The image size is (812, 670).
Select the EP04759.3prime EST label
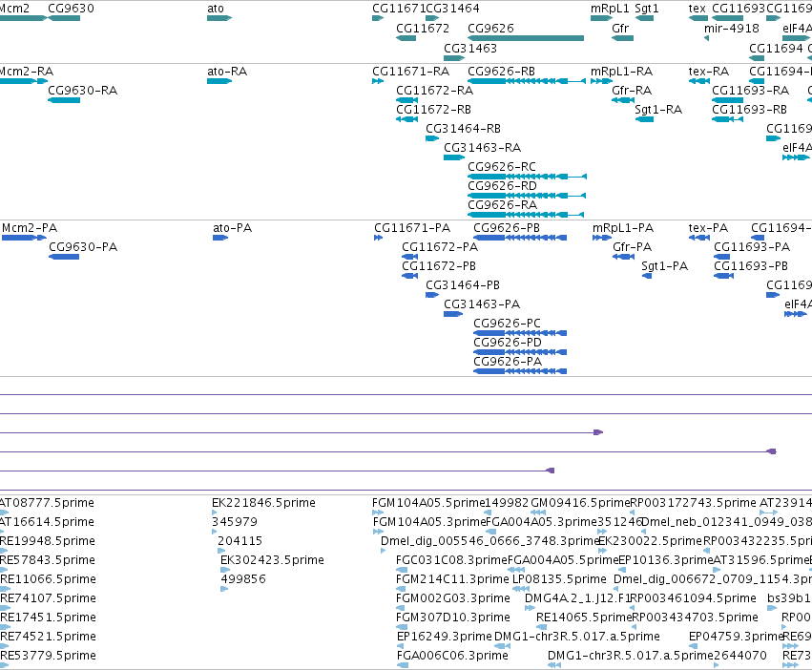pyautogui.click(x=736, y=636)
